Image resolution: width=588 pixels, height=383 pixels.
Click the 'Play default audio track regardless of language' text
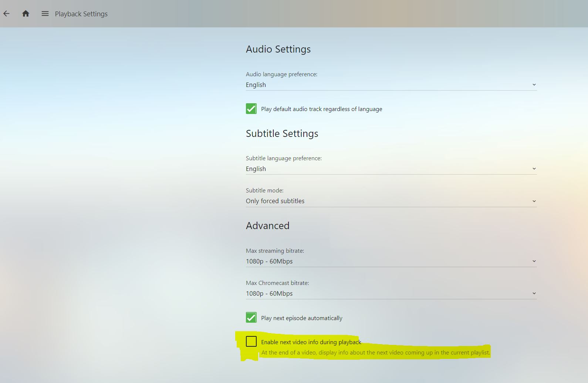tap(322, 109)
